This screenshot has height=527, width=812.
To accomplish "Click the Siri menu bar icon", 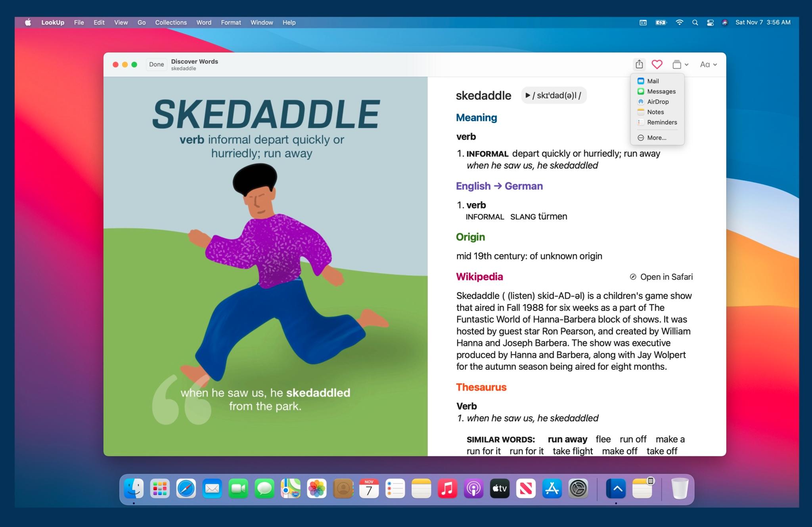I will coord(725,23).
